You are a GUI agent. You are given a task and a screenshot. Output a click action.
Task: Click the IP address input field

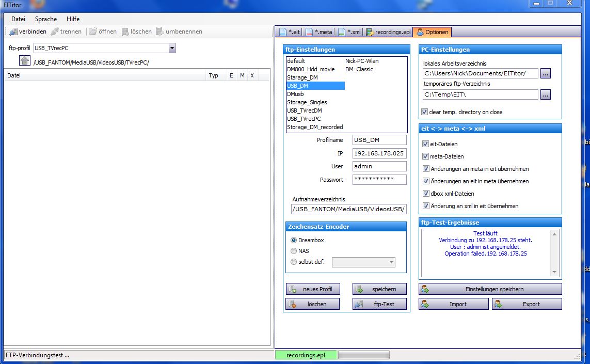[x=379, y=153]
